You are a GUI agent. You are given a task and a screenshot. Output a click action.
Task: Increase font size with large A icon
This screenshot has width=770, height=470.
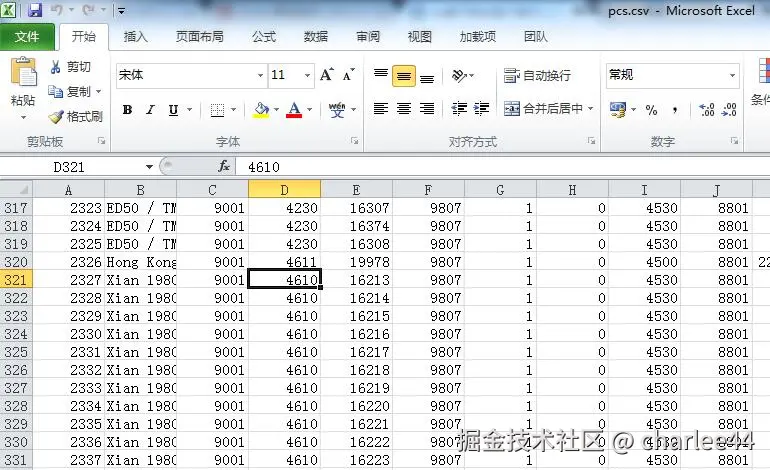(326, 75)
